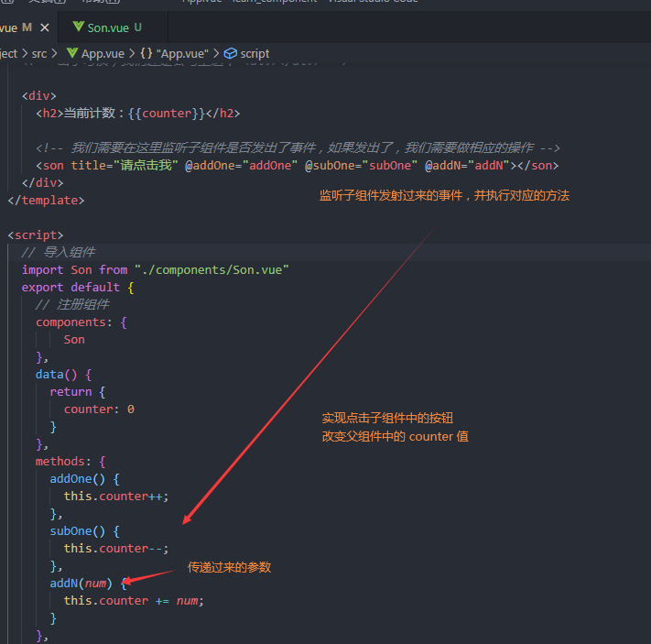Viewport: 651px width, 644px height.
Task: Click the addOne() method definition
Action: [x=85, y=479]
